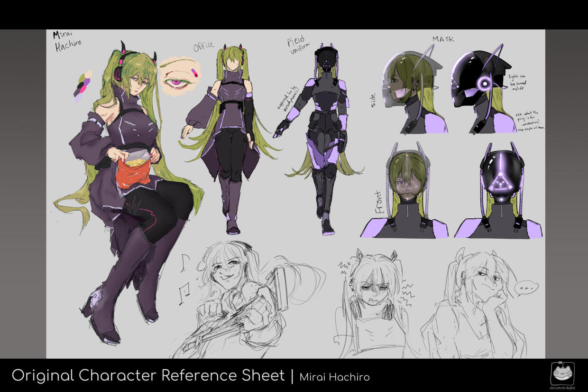Click the music note beside laughing sketch
Viewport: 588px width, 392px height.
tap(184, 288)
